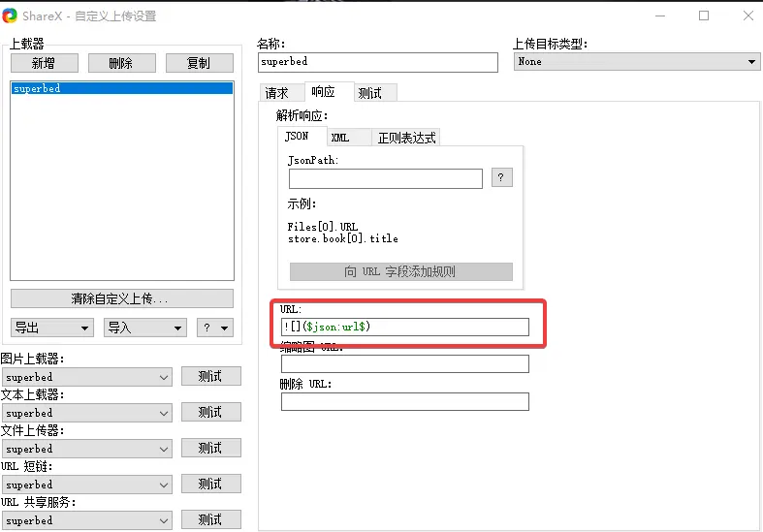The height and width of the screenshot is (532, 763).
Task: Expand the URL 短链 superbed combo box
Action: [x=87, y=485]
